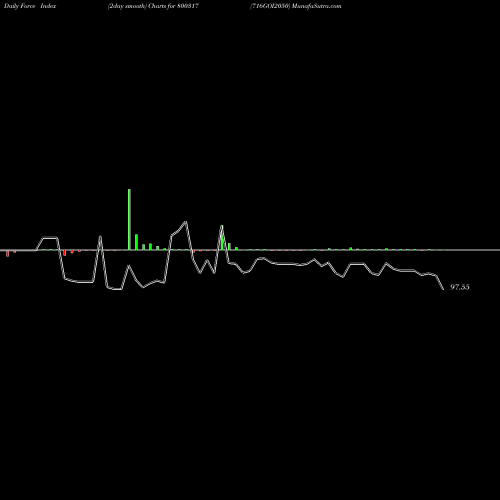This screenshot has height=500, width=500.
Task: Click the '(716GOI2050) MunafaSutra.com' label
Action: coord(296,6)
